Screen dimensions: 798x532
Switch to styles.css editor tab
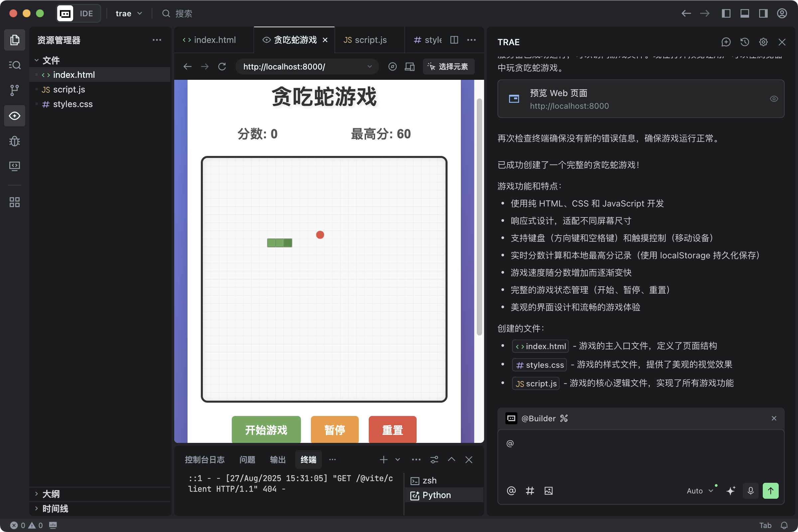(427, 40)
